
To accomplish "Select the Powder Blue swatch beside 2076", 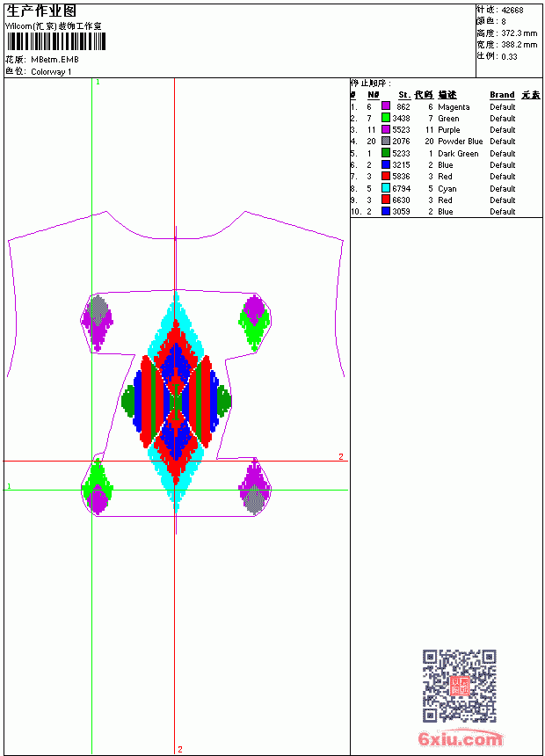I will coord(386,141).
